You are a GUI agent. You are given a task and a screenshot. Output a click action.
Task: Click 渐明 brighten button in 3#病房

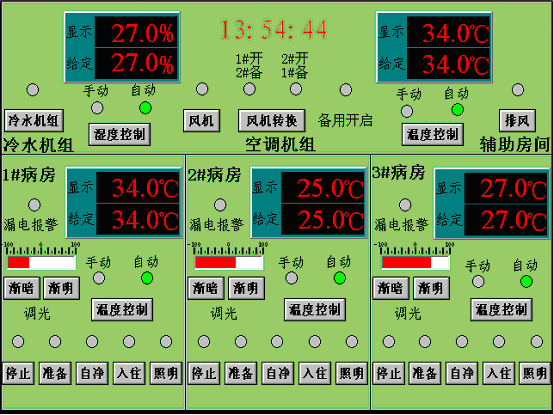point(431,288)
